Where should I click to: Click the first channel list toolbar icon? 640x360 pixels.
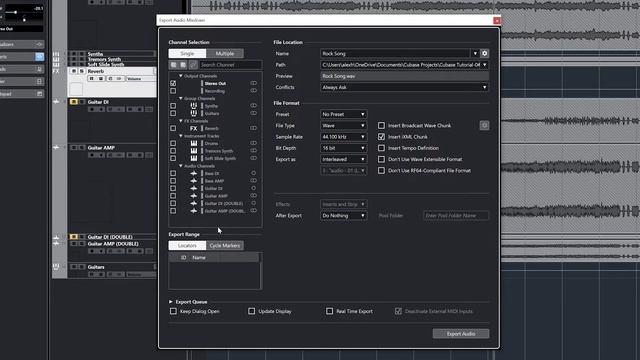tap(174, 65)
